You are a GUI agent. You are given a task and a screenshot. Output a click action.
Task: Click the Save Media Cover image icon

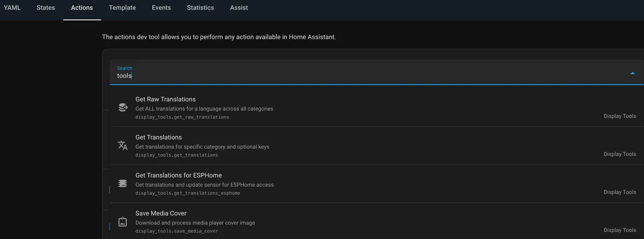coord(122,222)
